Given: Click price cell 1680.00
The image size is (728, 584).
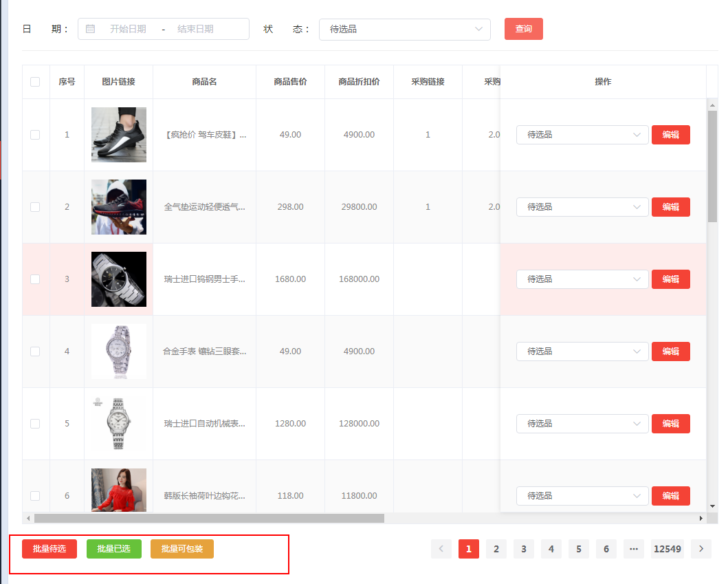Looking at the screenshot, I should [290, 279].
